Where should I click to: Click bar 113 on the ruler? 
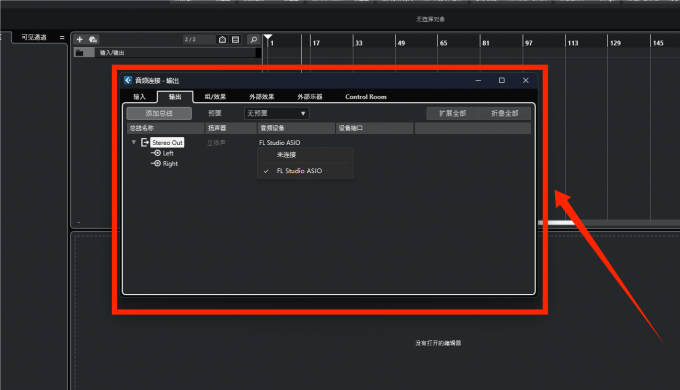click(x=573, y=43)
